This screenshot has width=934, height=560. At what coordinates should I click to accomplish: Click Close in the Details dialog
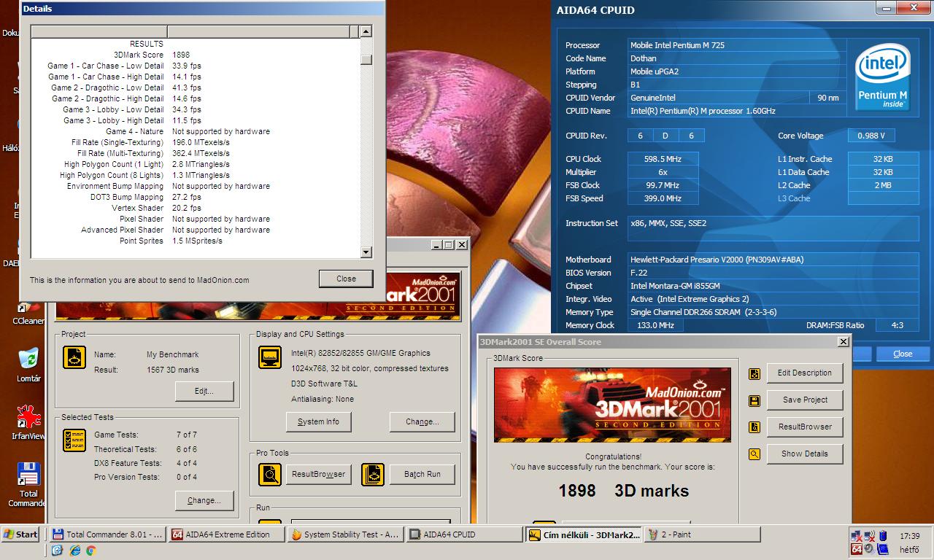pos(346,279)
